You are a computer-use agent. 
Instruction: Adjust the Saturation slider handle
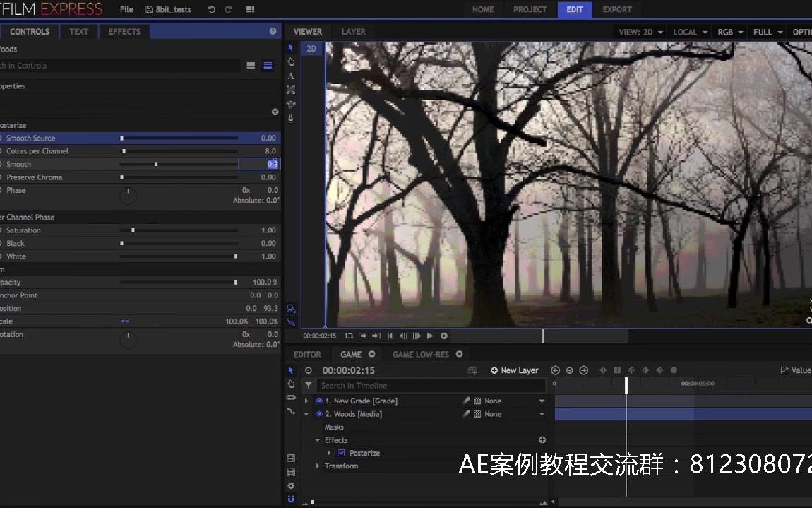[133, 230]
